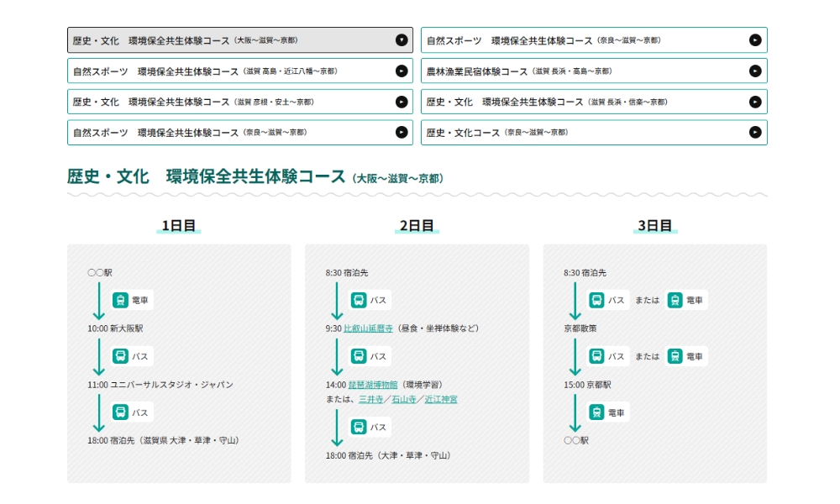Image resolution: width=840 pixels, height=504 pixels.
Task: Click the bus icon after 10:00 新大阪駅
Action: (x=121, y=356)
